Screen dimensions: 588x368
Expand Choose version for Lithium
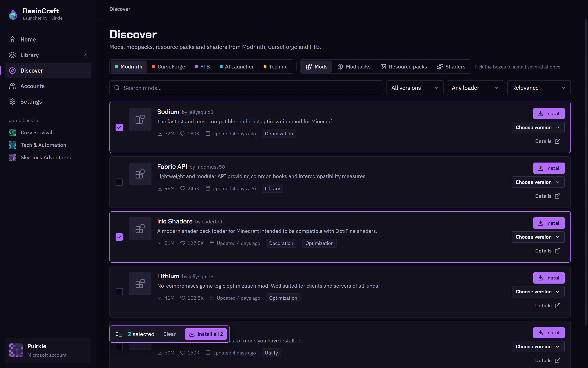pyautogui.click(x=538, y=292)
